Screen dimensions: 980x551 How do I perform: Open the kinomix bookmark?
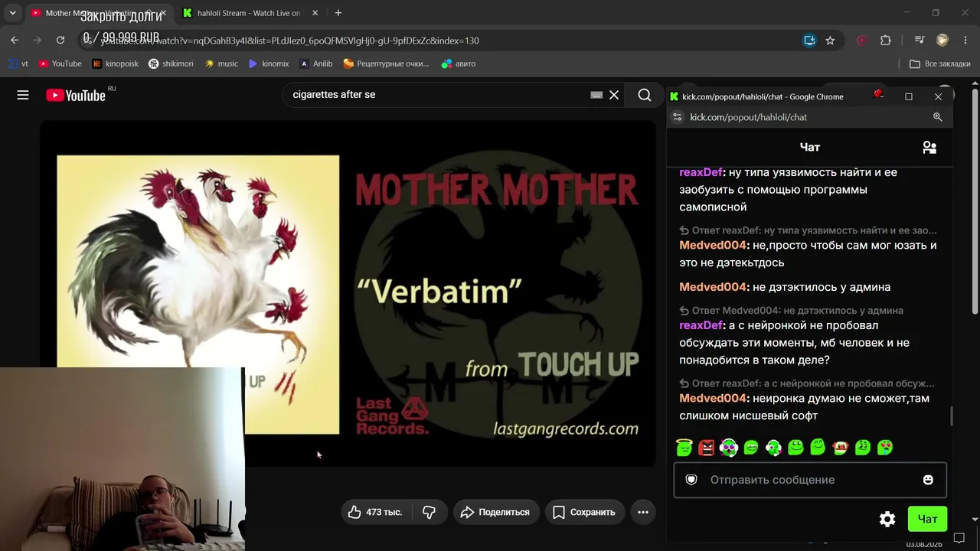(269, 64)
